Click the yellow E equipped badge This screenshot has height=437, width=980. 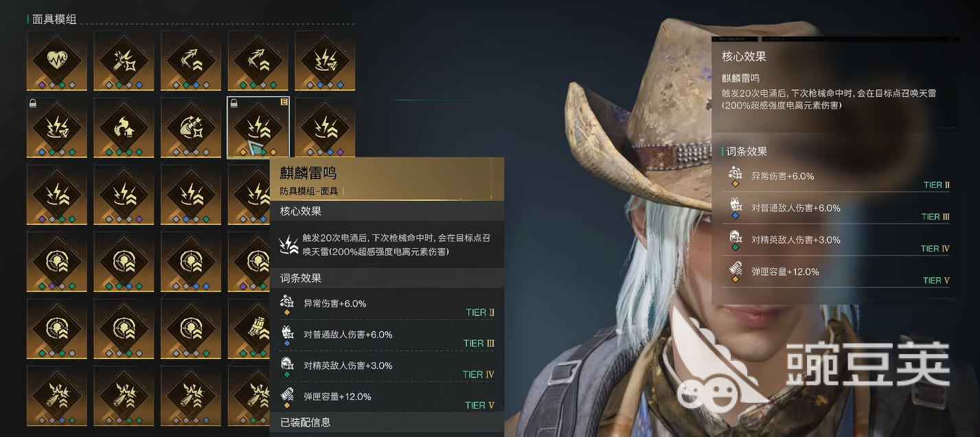pyautogui.click(x=284, y=103)
